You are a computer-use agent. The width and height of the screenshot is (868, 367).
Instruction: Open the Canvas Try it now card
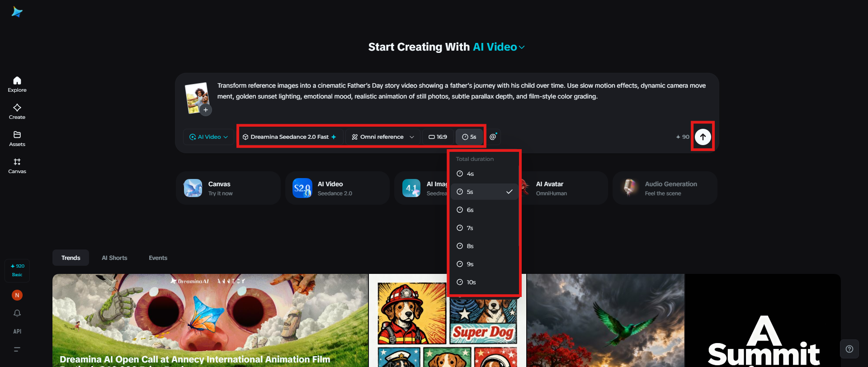228,188
